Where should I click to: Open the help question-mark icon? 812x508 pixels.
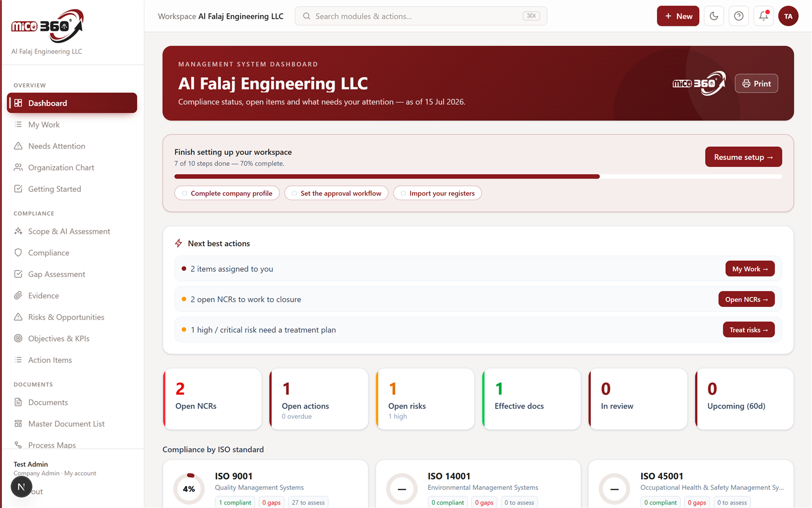(739, 16)
